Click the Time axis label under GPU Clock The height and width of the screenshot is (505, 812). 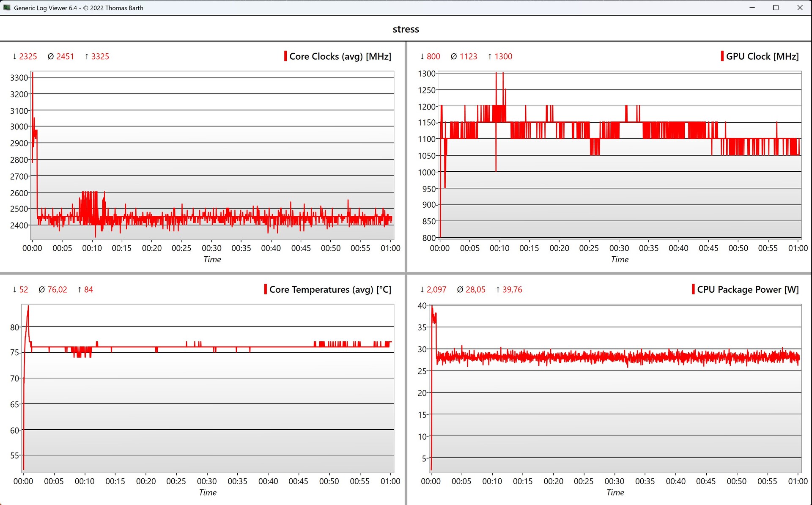620,259
